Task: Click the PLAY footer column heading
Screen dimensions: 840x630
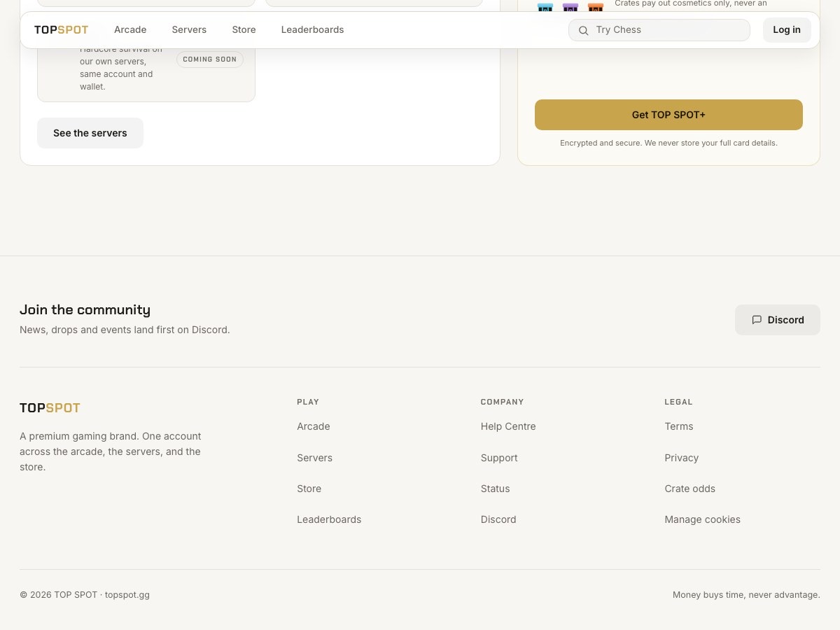Action: pyautogui.click(x=308, y=402)
